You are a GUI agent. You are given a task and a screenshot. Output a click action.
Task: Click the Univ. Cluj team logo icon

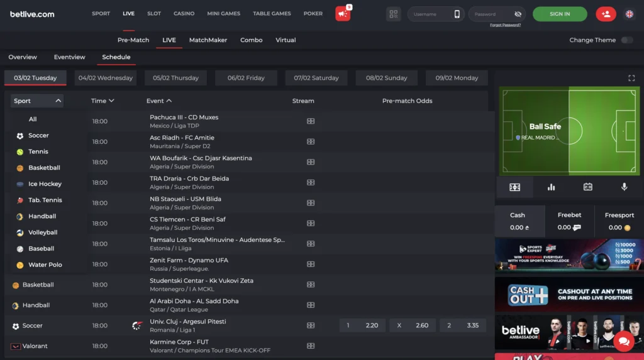(x=137, y=325)
